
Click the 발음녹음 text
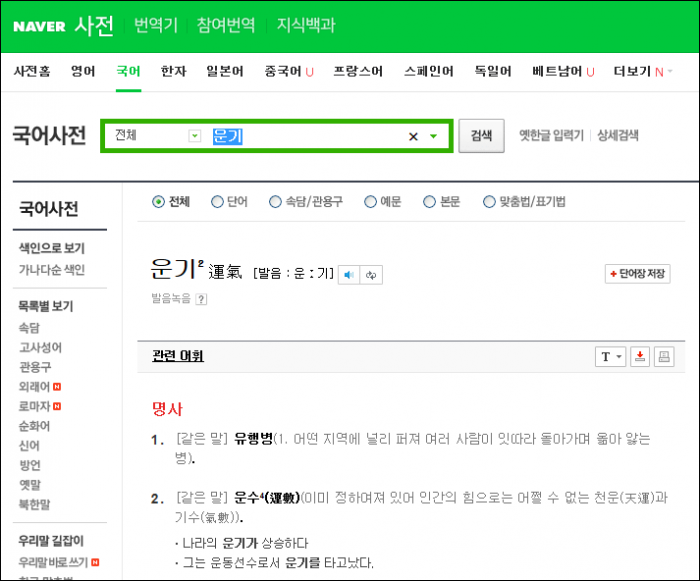point(171,298)
